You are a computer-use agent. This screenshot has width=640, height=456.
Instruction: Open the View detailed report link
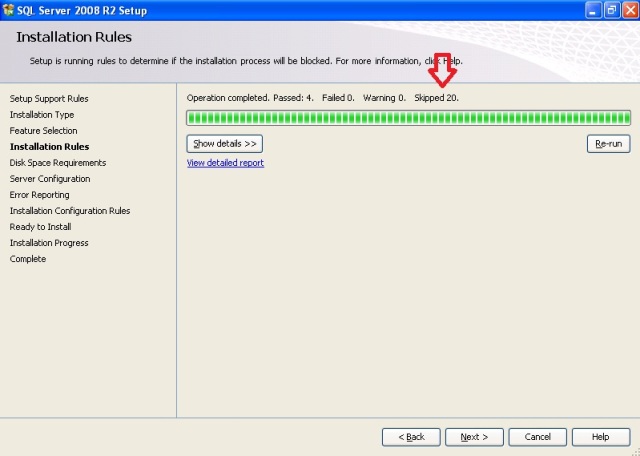pyautogui.click(x=225, y=163)
